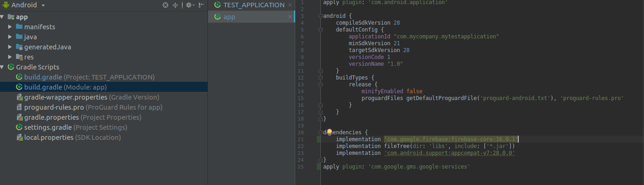This screenshot has width=644, height=185.
Task: Click the scroll-from-source crosshair icon
Action: tap(165, 5)
